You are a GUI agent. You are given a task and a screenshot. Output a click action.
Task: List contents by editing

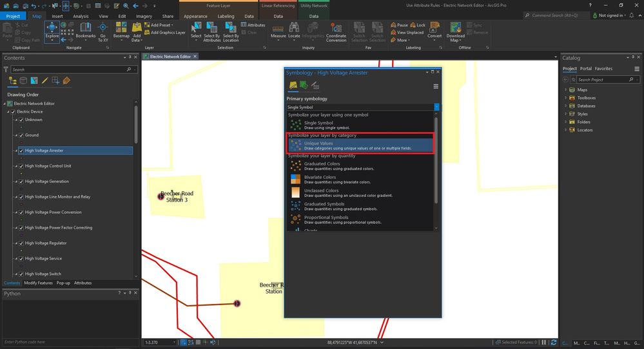(44, 80)
